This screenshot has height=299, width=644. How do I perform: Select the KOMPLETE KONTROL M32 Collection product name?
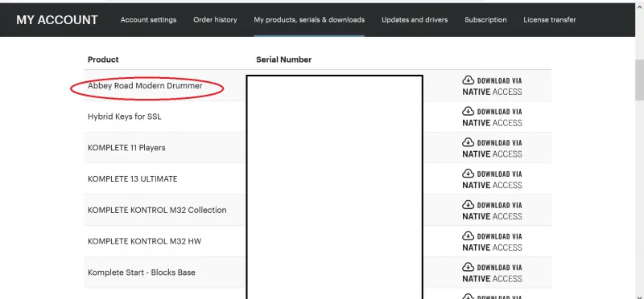[157, 210]
